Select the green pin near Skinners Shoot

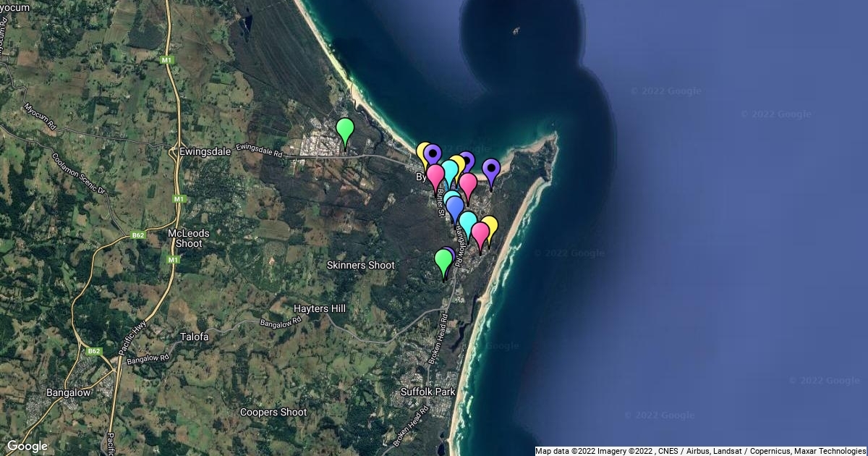443,261
